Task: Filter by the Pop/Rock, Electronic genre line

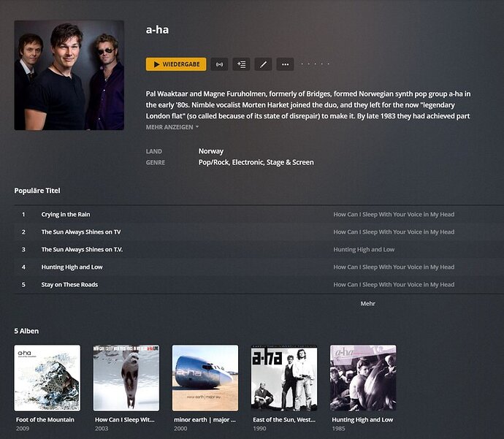Action: pyautogui.click(x=256, y=162)
